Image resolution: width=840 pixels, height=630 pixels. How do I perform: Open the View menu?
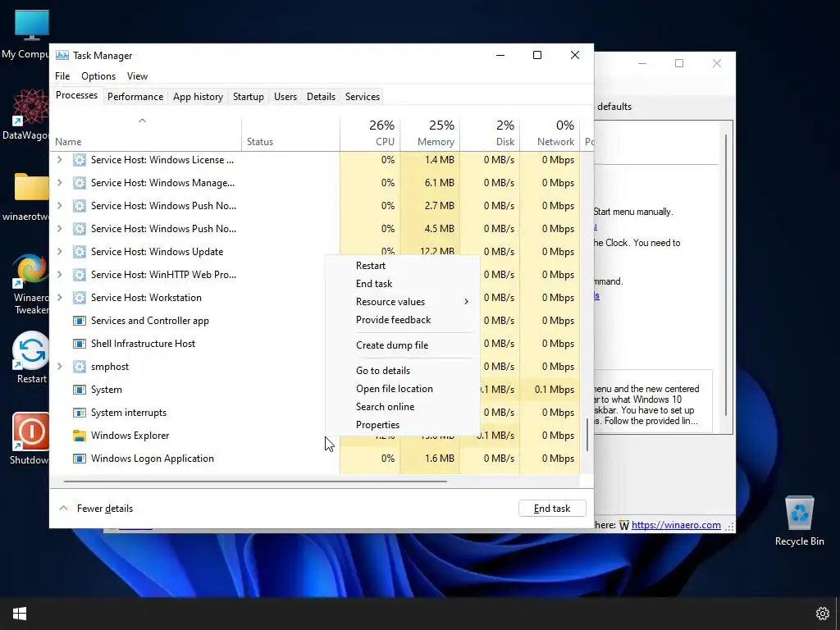pyautogui.click(x=137, y=76)
